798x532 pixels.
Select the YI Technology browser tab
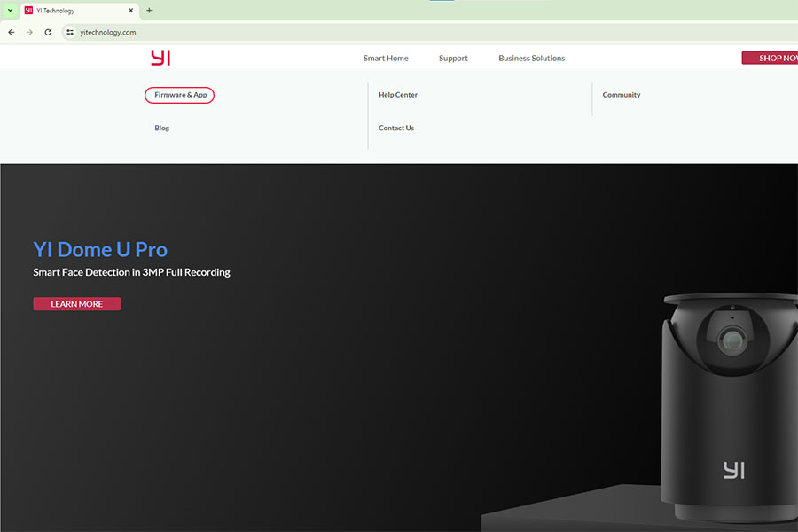75,11
